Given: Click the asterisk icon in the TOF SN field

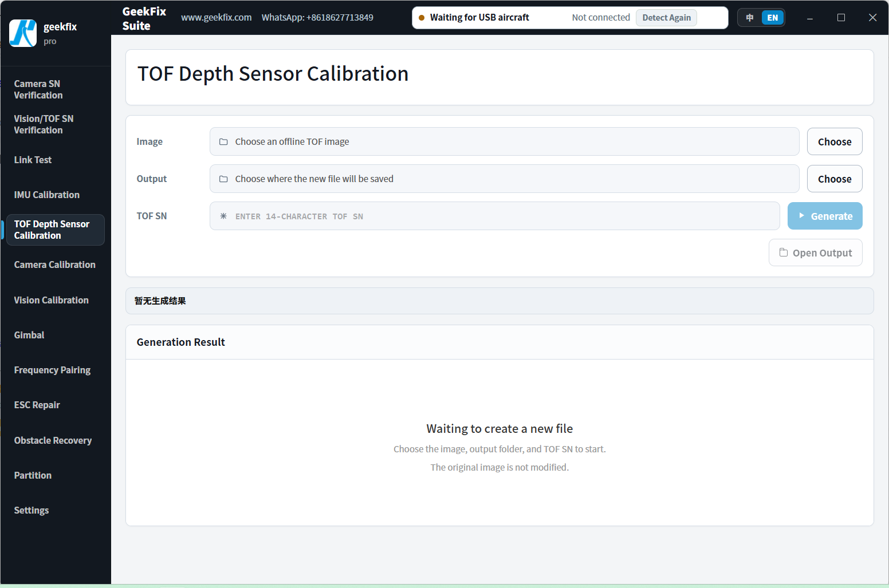Looking at the screenshot, I should click(x=223, y=216).
